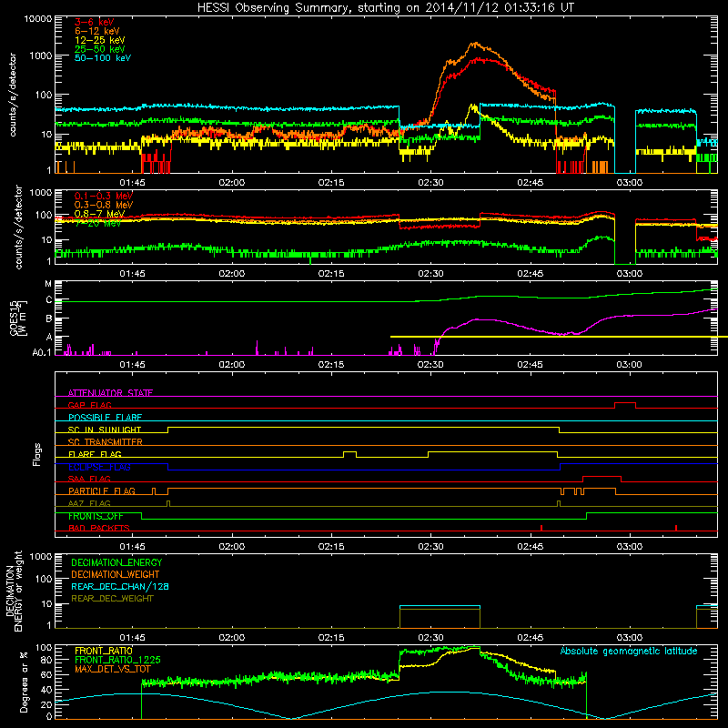Click the raised SAA_FLAG segment

tap(602, 477)
